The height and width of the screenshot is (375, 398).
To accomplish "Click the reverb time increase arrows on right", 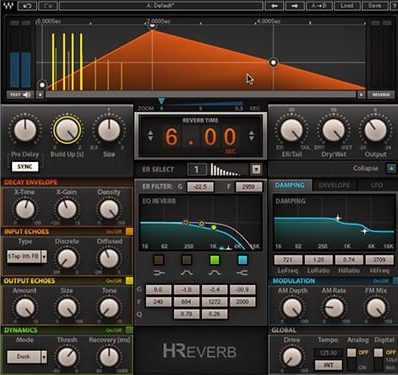I will click(252, 135).
